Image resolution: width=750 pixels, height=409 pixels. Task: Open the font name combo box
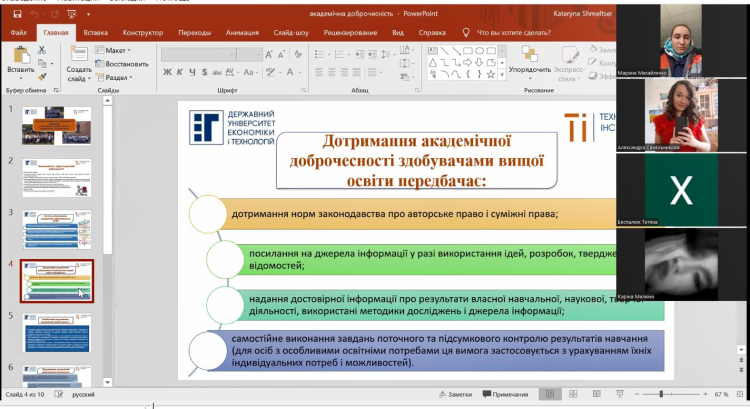pyautogui.click(x=199, y=51)
